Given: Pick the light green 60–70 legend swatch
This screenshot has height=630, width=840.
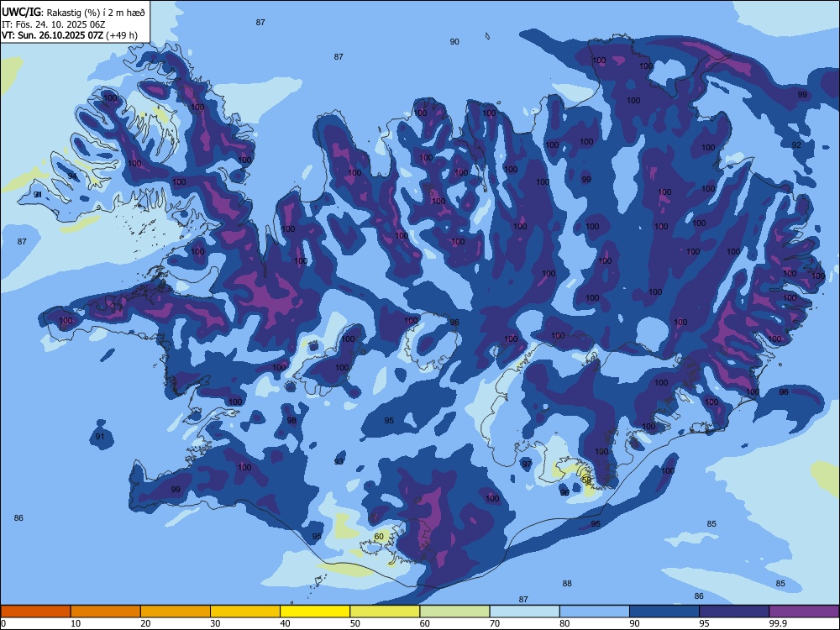Looking at the screenshot, I should coord(454,612).
